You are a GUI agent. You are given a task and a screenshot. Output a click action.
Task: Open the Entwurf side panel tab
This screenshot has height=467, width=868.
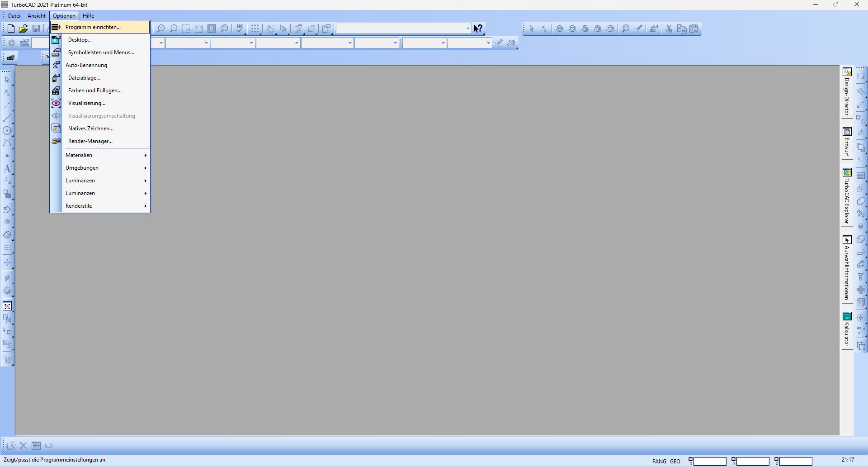pyautogui.click(x=847, y=142)
